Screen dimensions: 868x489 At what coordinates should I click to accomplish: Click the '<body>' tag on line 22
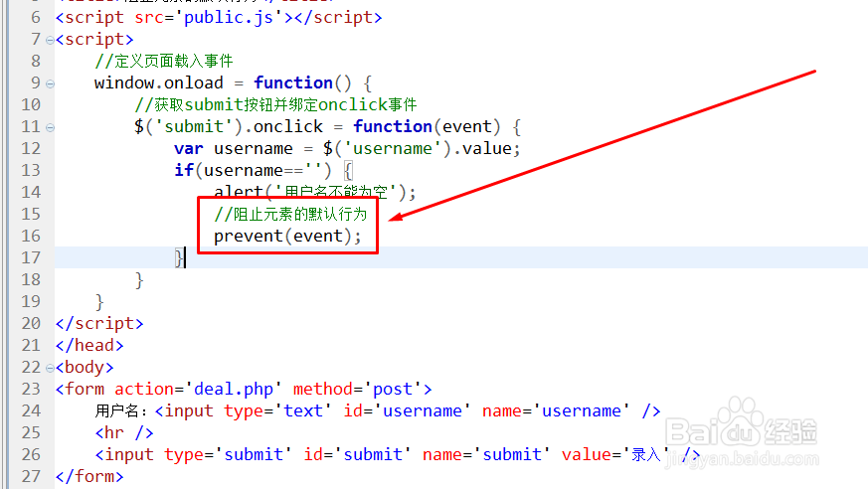[x=85, y=367]
